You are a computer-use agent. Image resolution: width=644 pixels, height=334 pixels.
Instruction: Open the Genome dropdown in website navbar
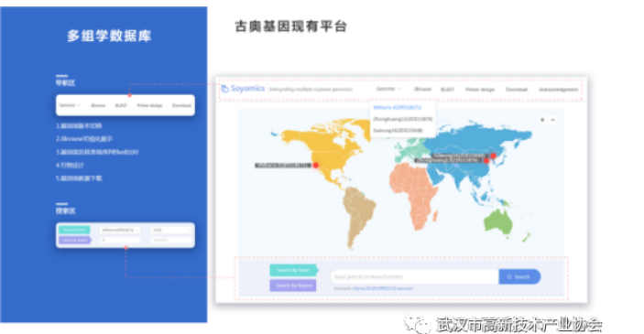[x=388, y=89]
